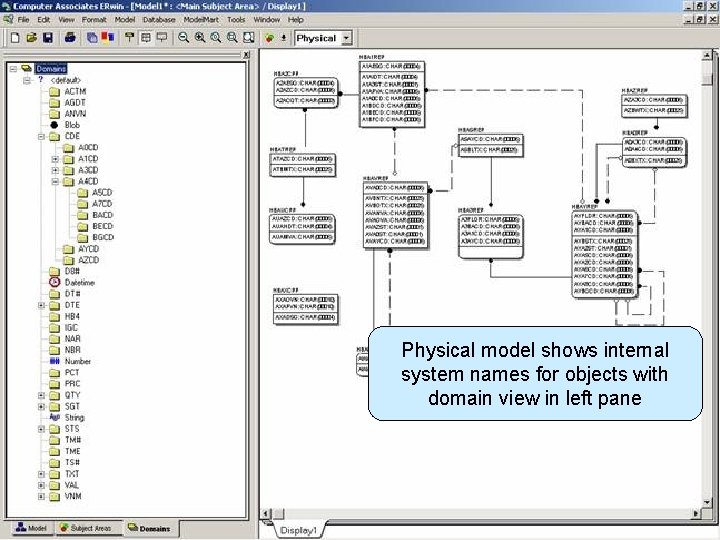Click the New model toolbar icon
The width and height of the screenshot is (720, 540).
[15, 38]
